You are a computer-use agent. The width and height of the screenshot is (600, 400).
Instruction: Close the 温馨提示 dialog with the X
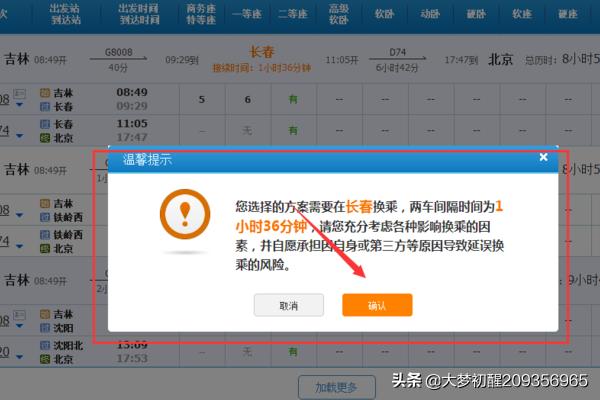543,157
